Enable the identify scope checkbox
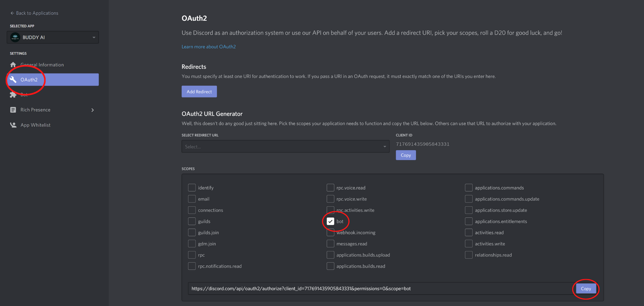This screenshot has height=306, width=644. pyautogui.click(x=192, y=187)
